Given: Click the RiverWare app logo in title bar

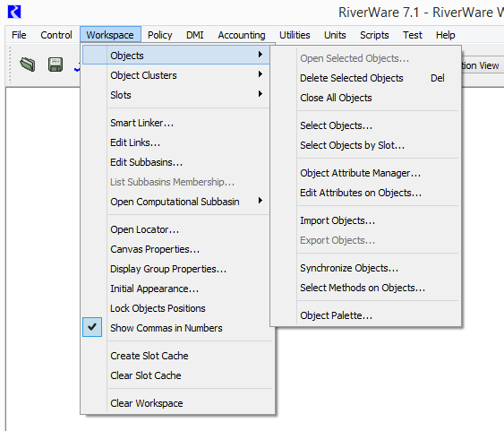Looking at the screenshot, I should click(14, 12).
